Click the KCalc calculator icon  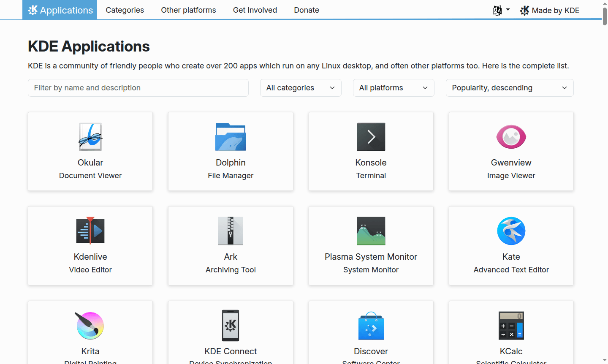pos(511,325)
